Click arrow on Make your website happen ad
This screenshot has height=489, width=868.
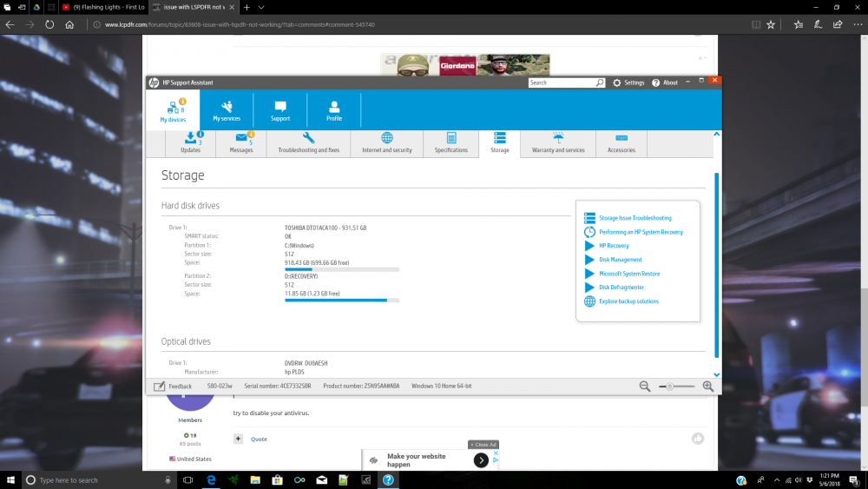tap(481, 459)
